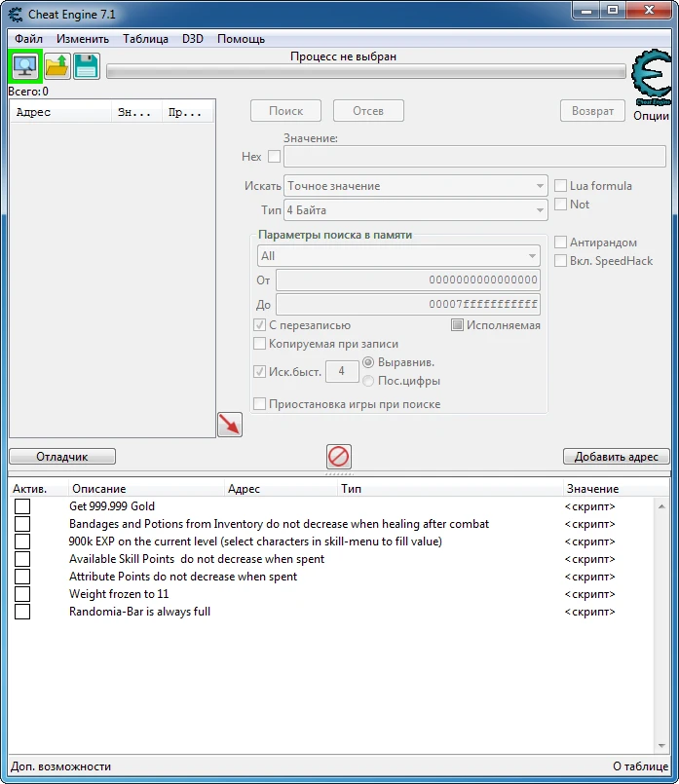Image resolution: width=679 pixels, height=784 pixels.
Task: Select the Weight frozen to 11 description text
Action: [119, 594]
